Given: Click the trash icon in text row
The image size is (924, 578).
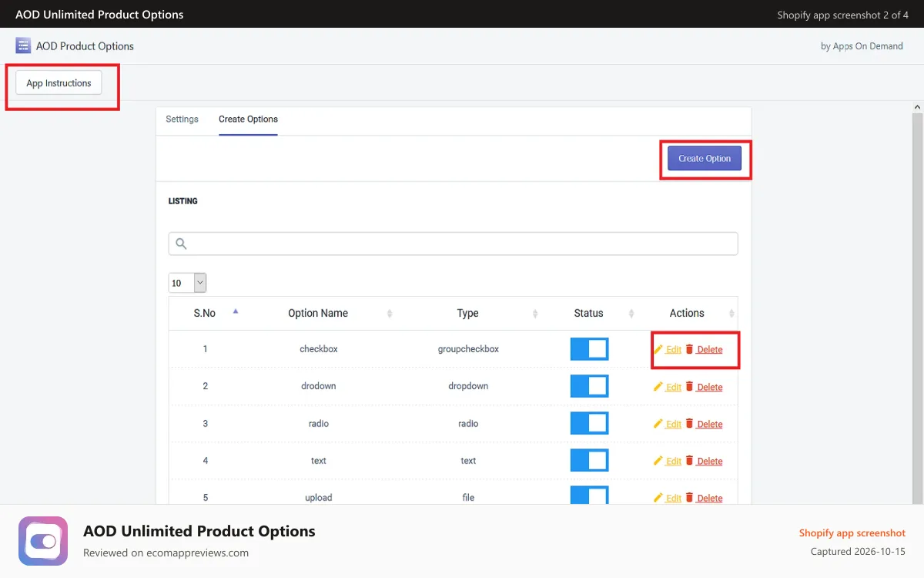Looking at the screenshot, I should click(x=689, y=460).
